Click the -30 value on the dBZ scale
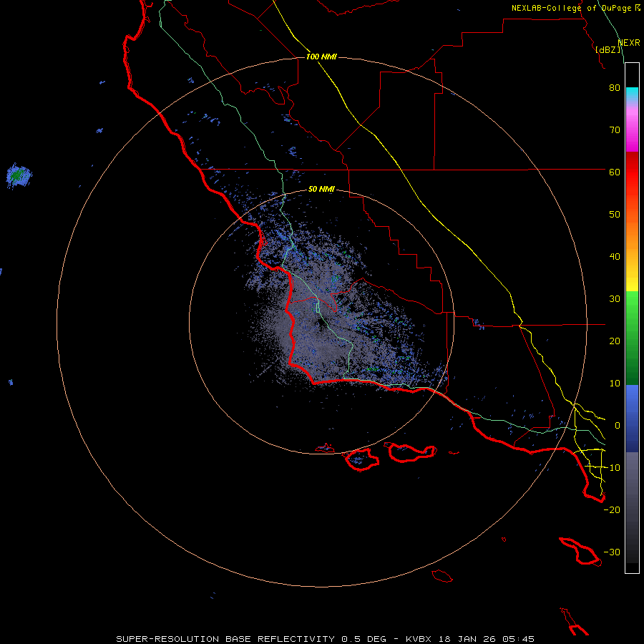Screen dimensions: 644x644 (612, 552)
